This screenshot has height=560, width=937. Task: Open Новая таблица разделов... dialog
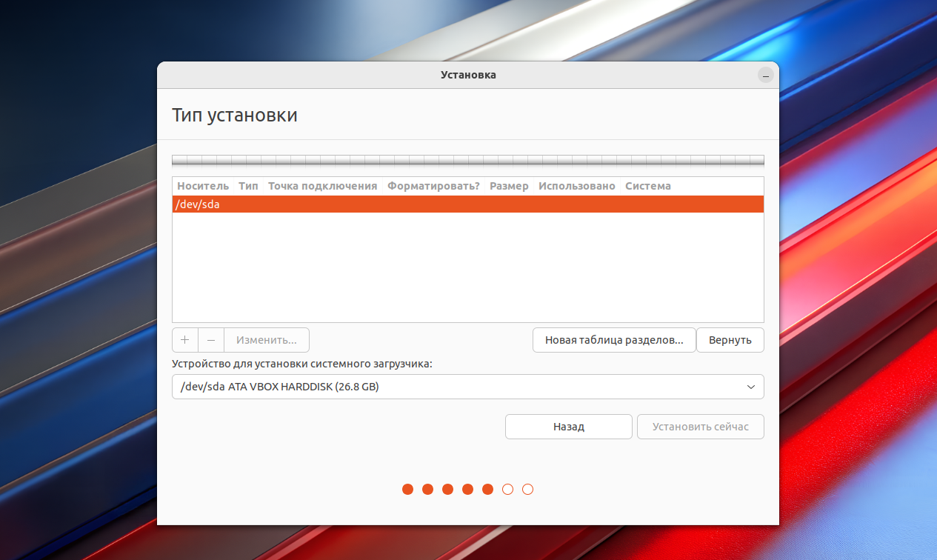(x=614, y=340)
